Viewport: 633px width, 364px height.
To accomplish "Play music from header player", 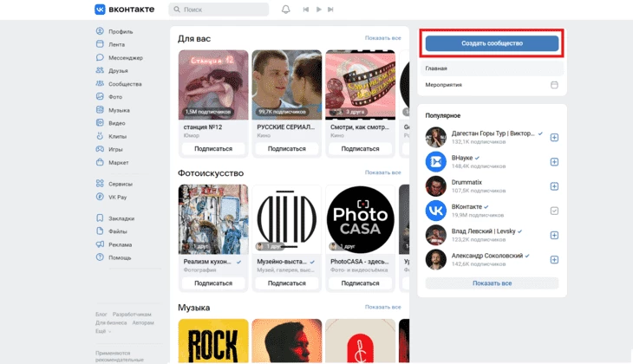I will pos(318,10).
